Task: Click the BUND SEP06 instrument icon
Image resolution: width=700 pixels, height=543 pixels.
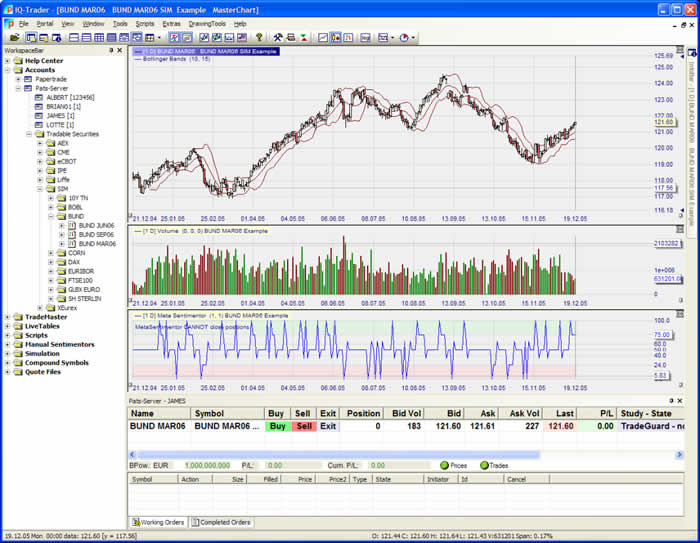Action: click(72, 234)
